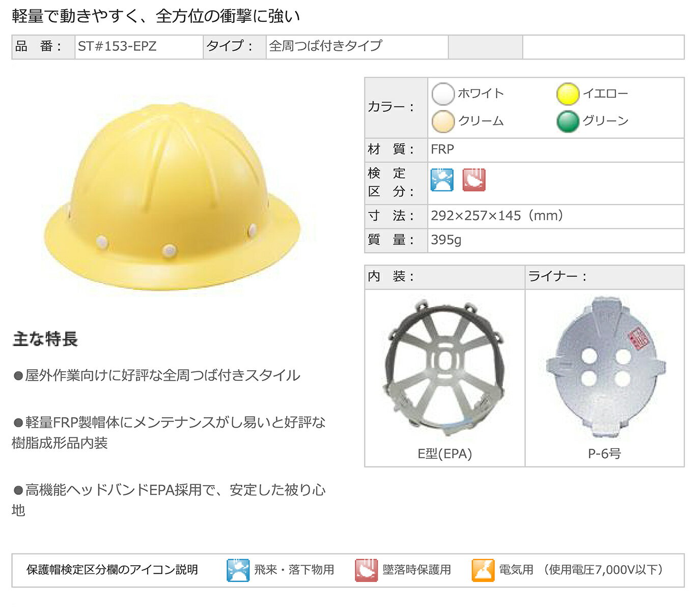Click the product number ST#153-EPZ
Screen dimensions: 700x611
[117, 46]
